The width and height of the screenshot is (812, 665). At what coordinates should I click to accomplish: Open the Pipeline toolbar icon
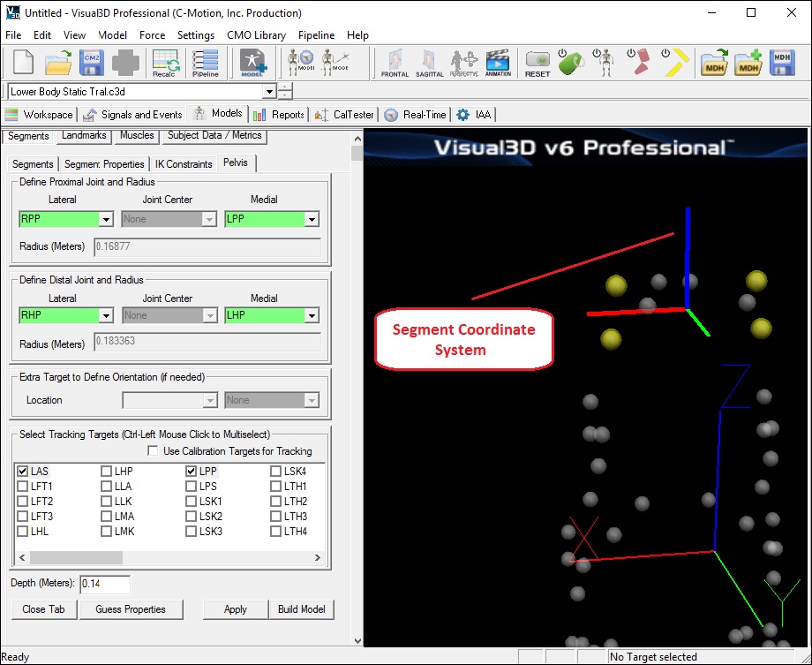(206, 63)
